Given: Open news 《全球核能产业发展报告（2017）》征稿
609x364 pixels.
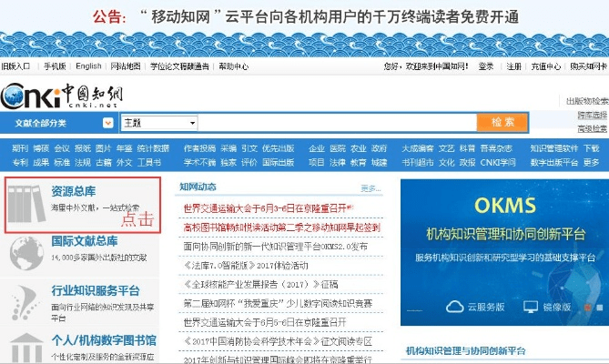Looking at the screenshot, I should 260,285.
